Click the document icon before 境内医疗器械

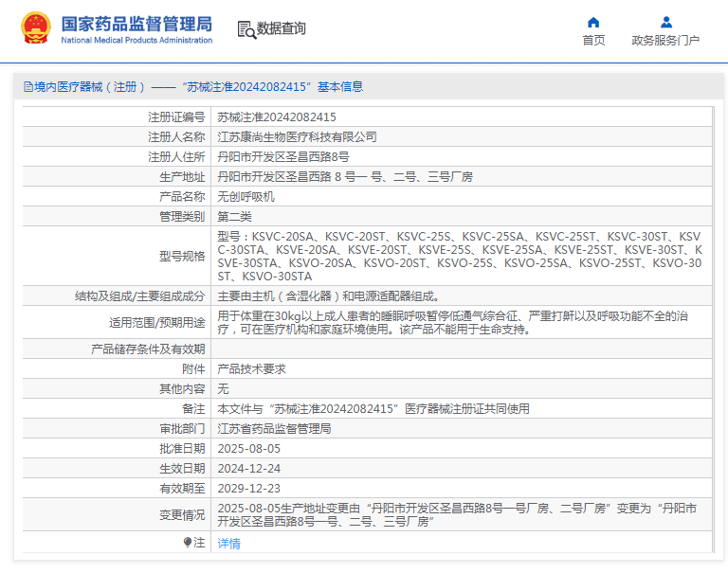point(27,87)
